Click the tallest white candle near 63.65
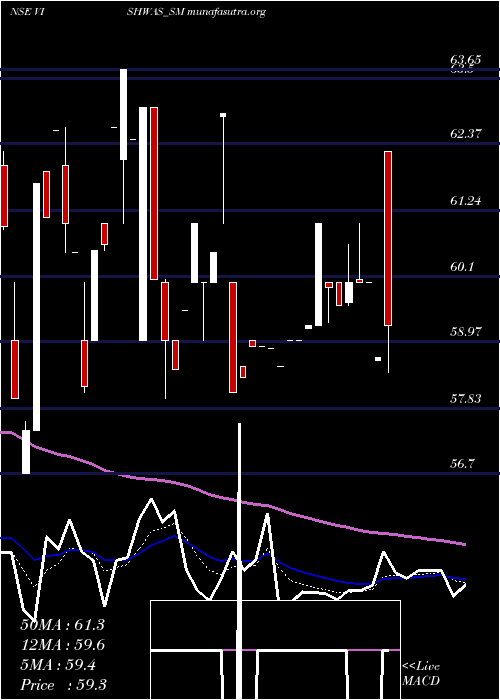Screen dimensions: 500x700 point(123,114)
